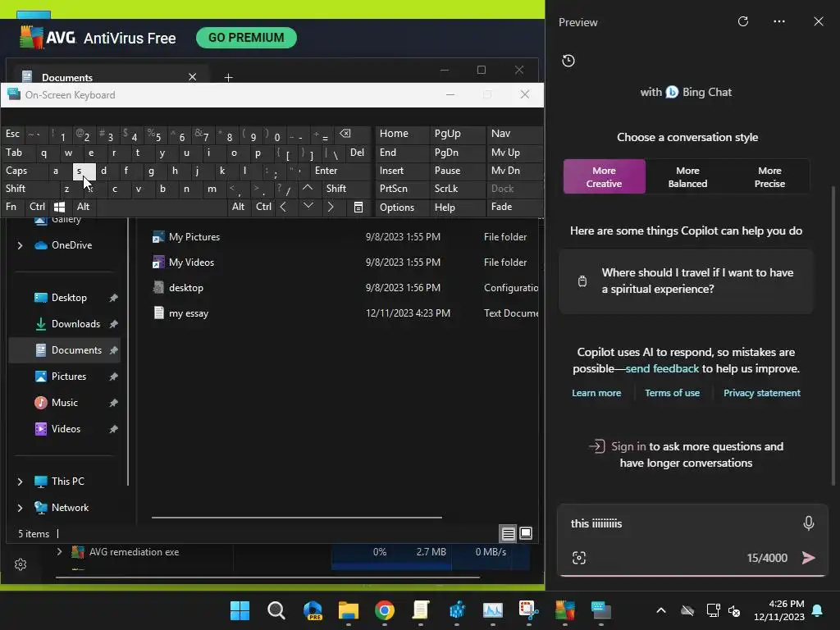
Task: Open clock and date in taskbar
Action: click(779, 610)
